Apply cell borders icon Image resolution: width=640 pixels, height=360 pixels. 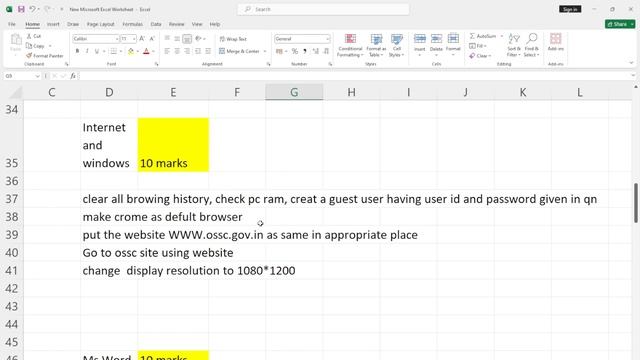(x=113, y=51)
